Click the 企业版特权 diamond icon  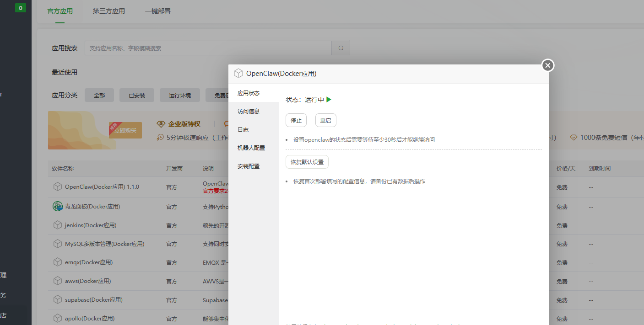[x=161, y=123]
